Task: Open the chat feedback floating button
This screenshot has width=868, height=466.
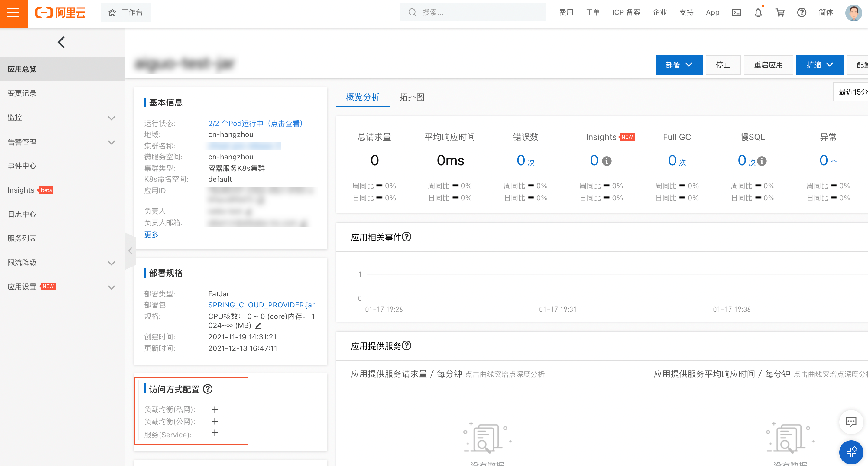Action: 851,422
